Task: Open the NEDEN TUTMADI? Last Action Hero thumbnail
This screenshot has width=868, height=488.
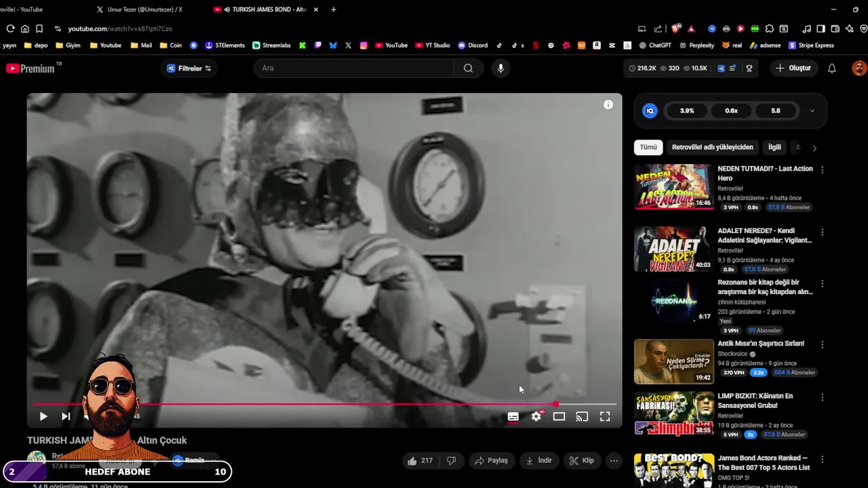Action: pyautogui.click(x=673, y=187)
